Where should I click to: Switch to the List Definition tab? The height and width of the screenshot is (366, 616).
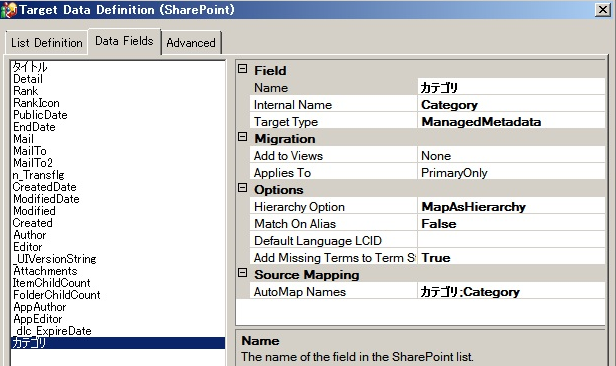click(46, 42)
